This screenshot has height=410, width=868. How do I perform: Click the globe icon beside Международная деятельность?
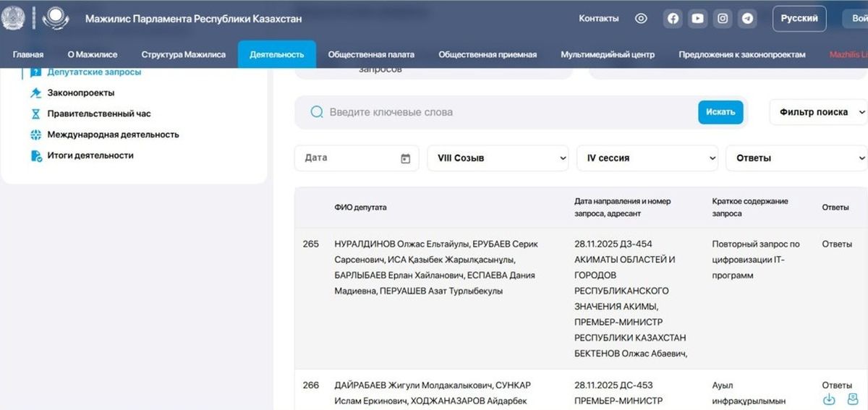point(36,134)
